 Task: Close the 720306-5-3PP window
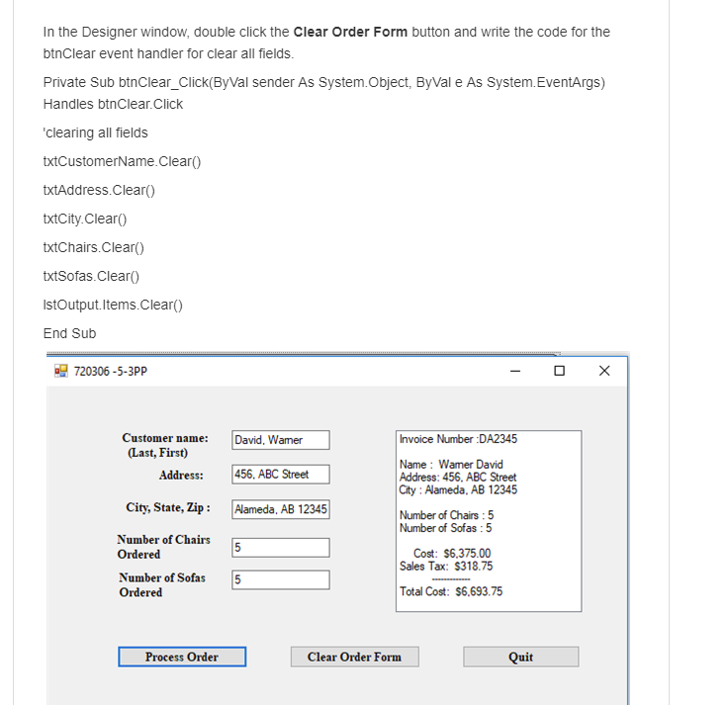click(604, 371)
